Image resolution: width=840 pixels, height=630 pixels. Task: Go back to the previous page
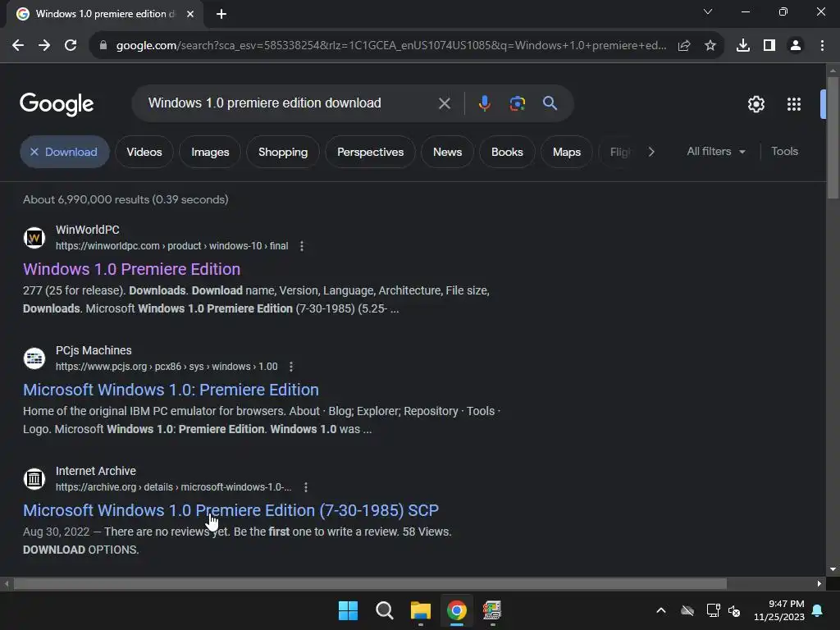[x=18, y=46]
